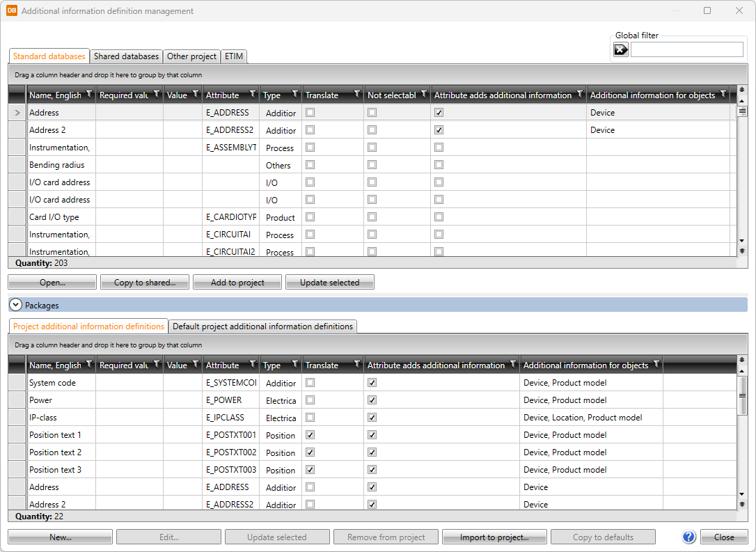Toggle Translate checkbox for Position text 1
Viewport: 756px width, 552px height.
[310, 435]
